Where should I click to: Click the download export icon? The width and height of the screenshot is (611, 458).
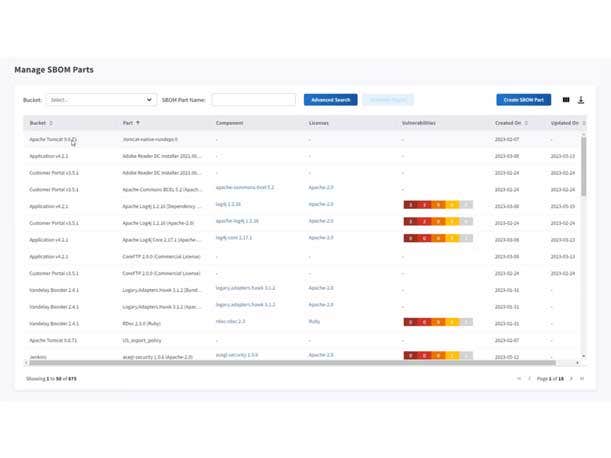pos(581,100)
